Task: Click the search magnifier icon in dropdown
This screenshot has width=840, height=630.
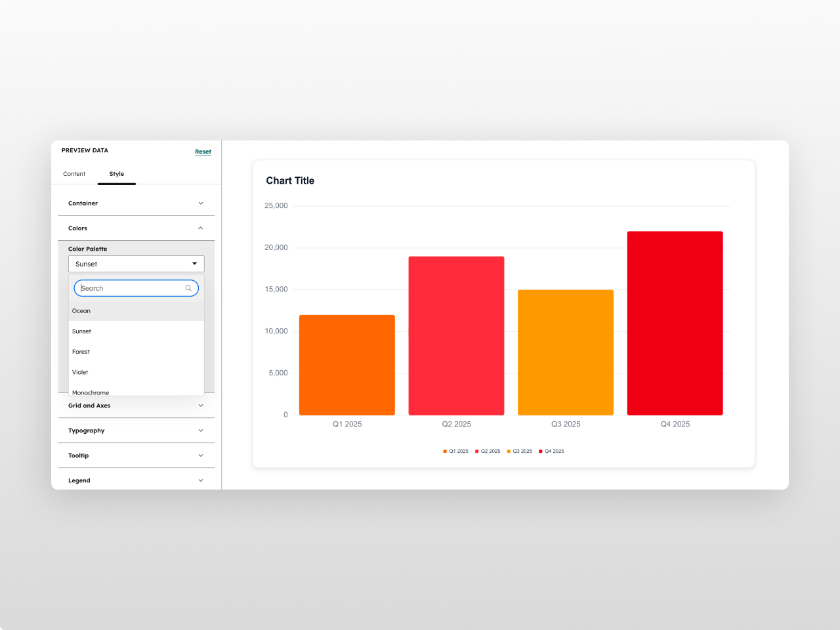Action: [188, 288]
